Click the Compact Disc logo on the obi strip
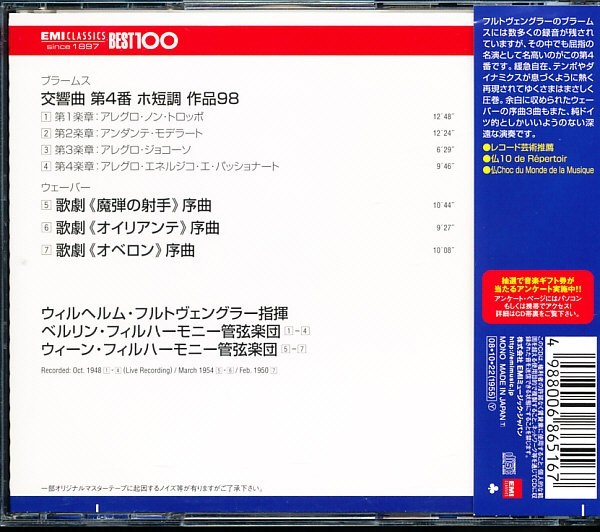600x532 pixels. click(x=509, y=463)
